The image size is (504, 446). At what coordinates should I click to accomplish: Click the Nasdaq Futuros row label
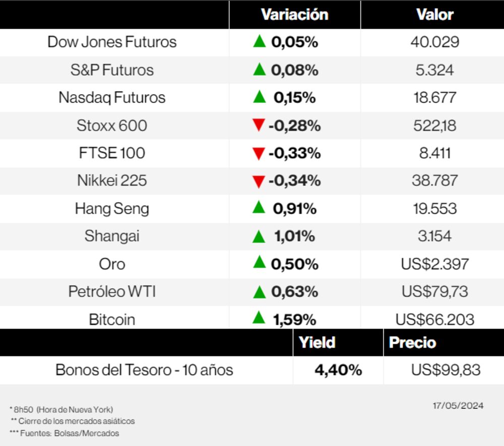(x=112, y=97)
